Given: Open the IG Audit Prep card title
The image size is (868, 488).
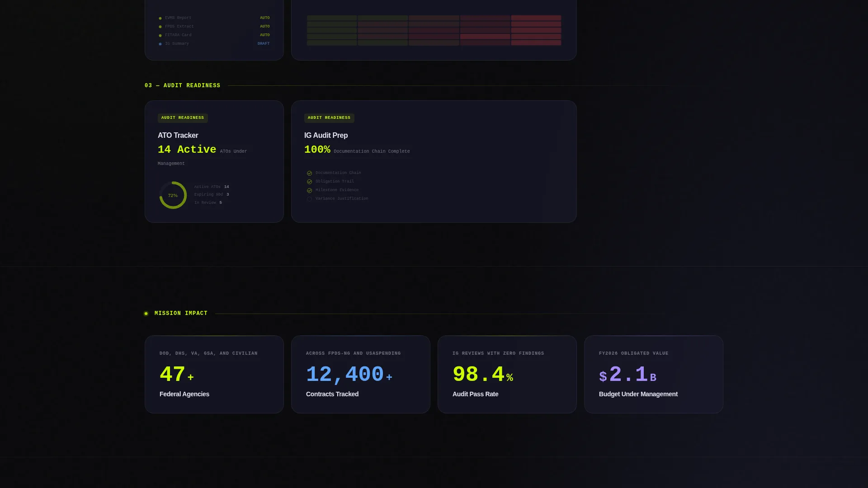Looking at the screenshot, I should click(x=326, y=136).
